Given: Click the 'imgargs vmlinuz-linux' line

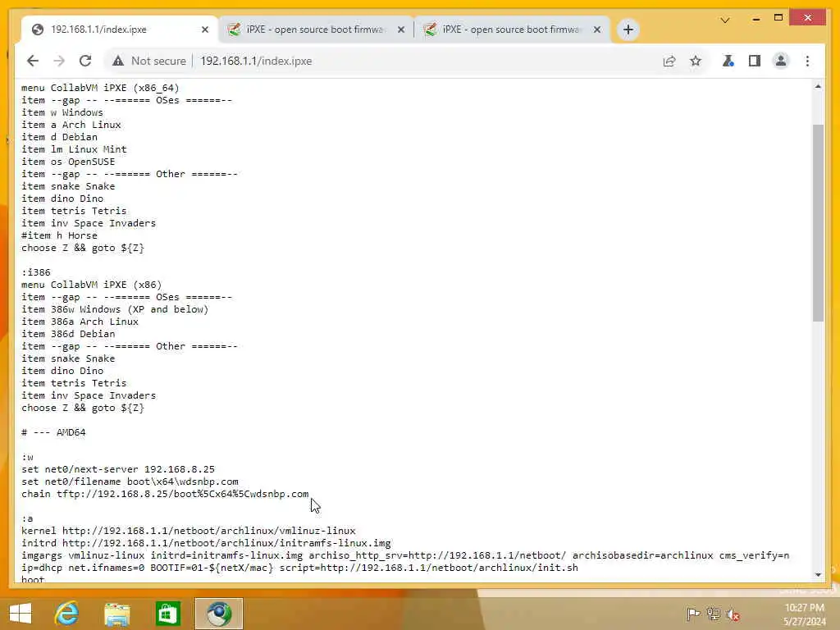Looking at the screenshot, I should click(x=405, y=555).
